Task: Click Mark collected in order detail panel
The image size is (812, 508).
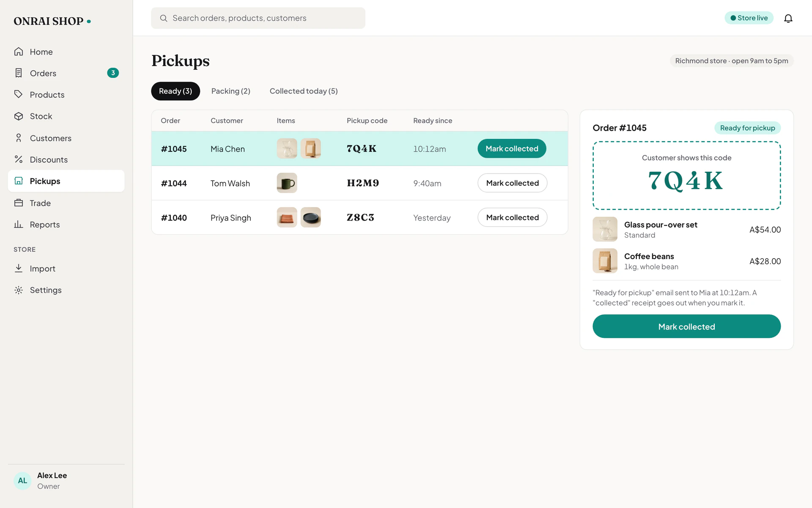Action: pos(686,326)
